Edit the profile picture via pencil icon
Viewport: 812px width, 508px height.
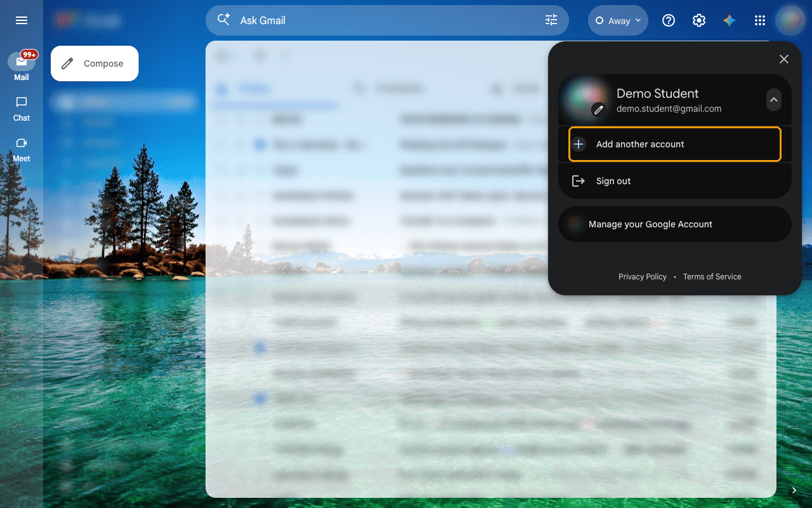[599, 110]
